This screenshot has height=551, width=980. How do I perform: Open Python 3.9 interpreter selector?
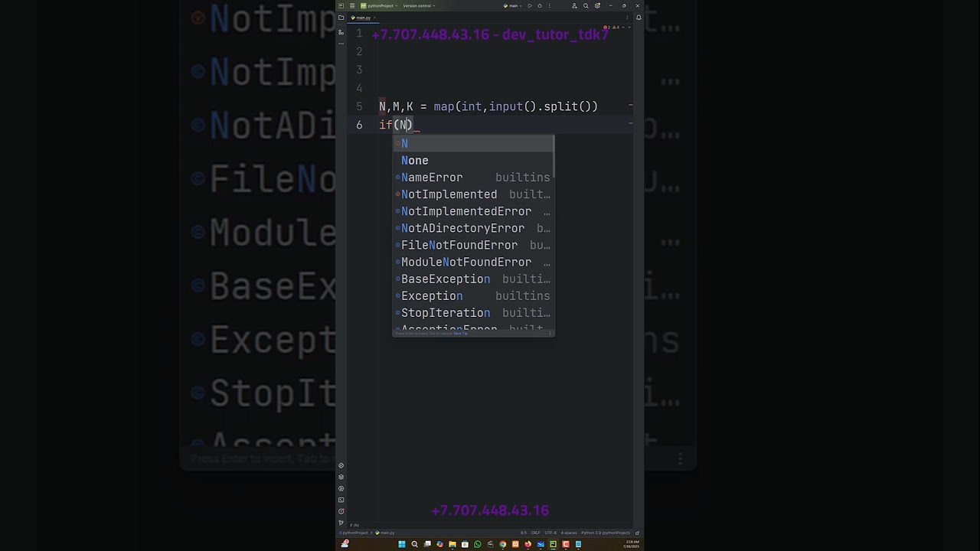[x=606, y=533]
